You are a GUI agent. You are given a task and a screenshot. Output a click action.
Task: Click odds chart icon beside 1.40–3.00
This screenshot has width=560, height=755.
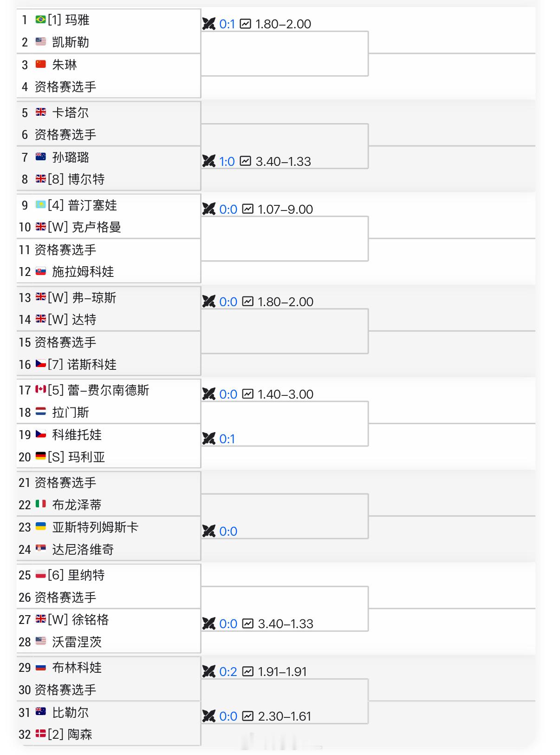[248, 394]
